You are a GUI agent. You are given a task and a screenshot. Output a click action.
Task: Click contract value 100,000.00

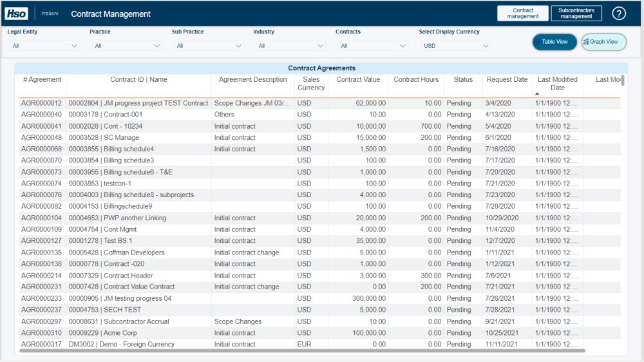pos(369,333)
